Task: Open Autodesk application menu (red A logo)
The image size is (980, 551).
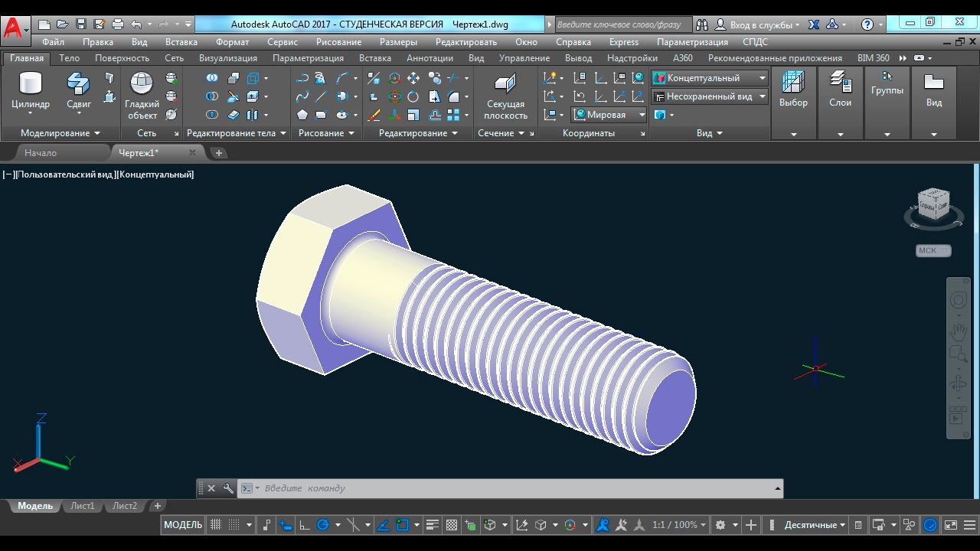Action: pyautogui.click(x=13, y=28)
